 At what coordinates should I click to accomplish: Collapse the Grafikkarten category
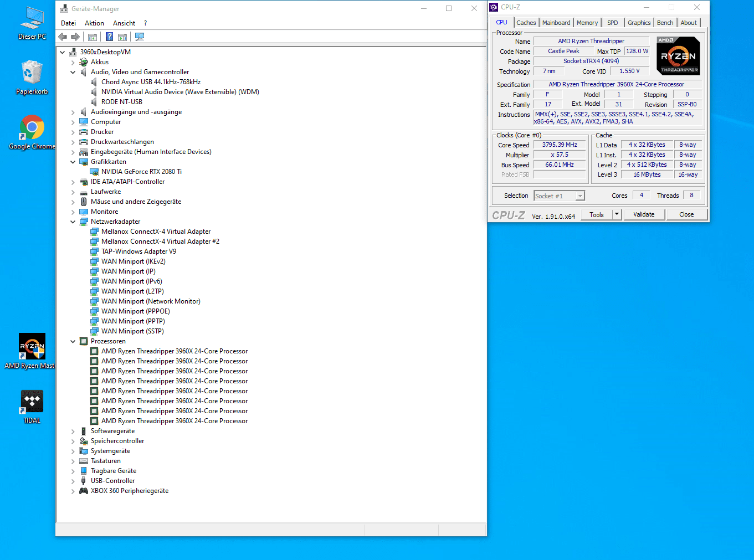(73, 162)
